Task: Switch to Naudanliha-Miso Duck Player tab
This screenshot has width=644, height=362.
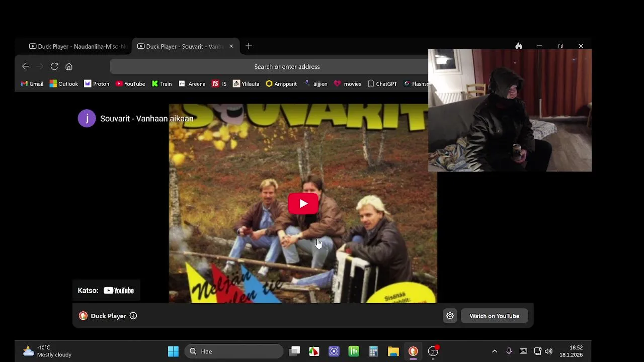Action: (x=78, y=46)
